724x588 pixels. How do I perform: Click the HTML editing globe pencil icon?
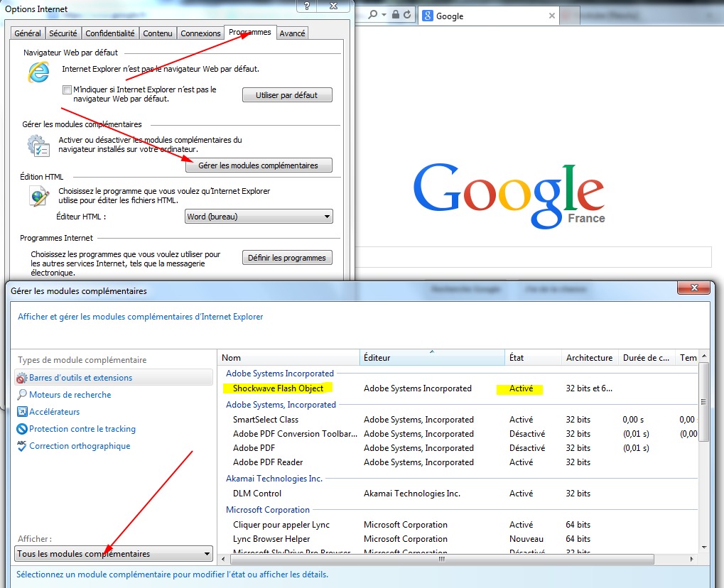pyautogui.click(x=39, y=196)
